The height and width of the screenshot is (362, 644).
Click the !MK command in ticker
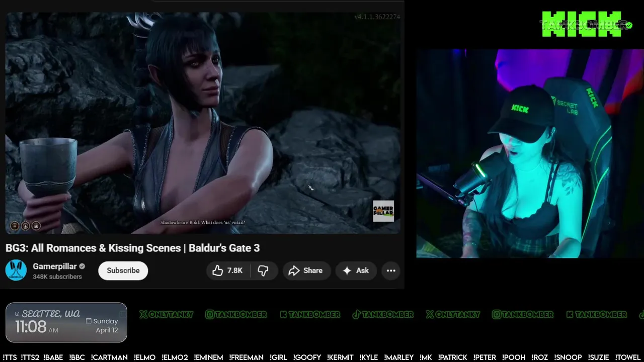(x=426, y=357)
